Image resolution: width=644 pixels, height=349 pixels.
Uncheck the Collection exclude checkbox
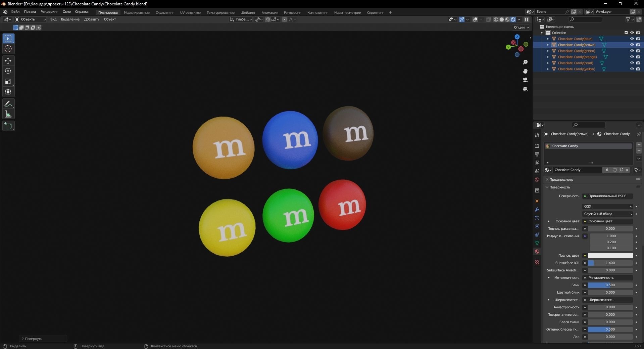[626, 33]
